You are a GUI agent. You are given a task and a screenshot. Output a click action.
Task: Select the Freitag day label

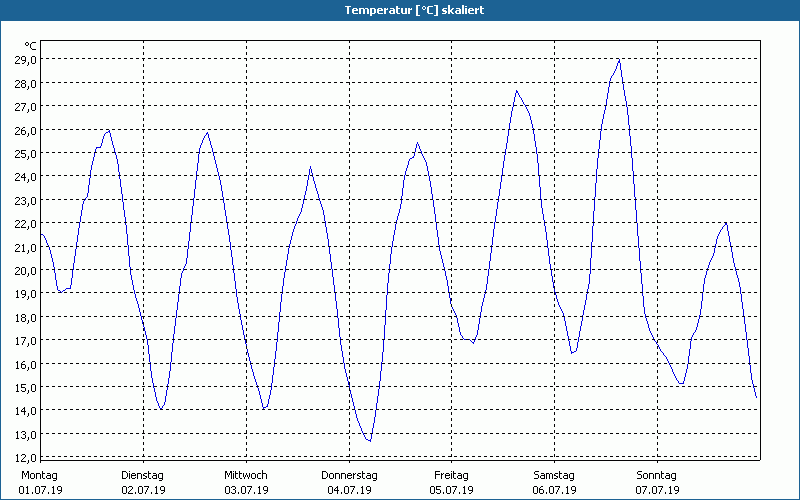[452, 475]
